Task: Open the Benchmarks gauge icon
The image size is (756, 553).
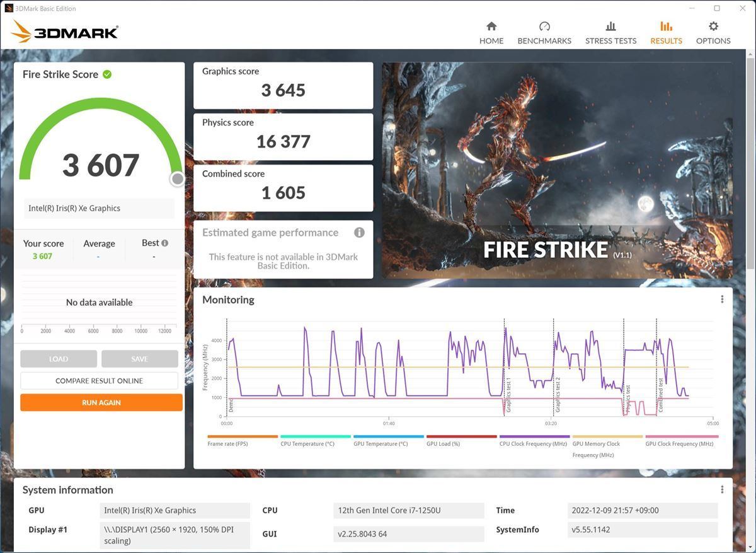Action: (x=544, y=26)
